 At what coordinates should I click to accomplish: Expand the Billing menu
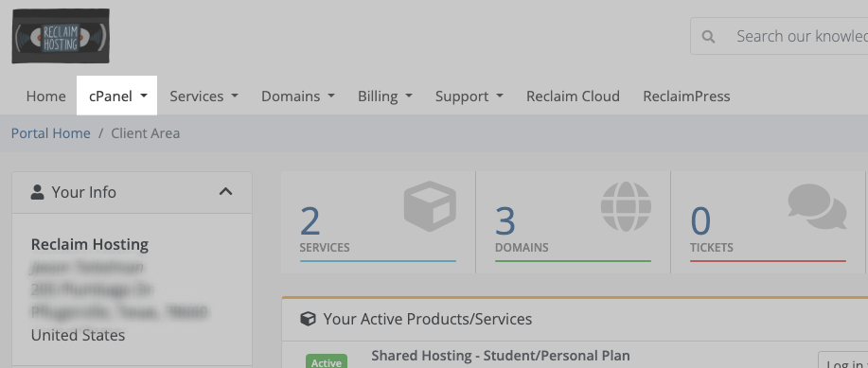pos(384,96)
